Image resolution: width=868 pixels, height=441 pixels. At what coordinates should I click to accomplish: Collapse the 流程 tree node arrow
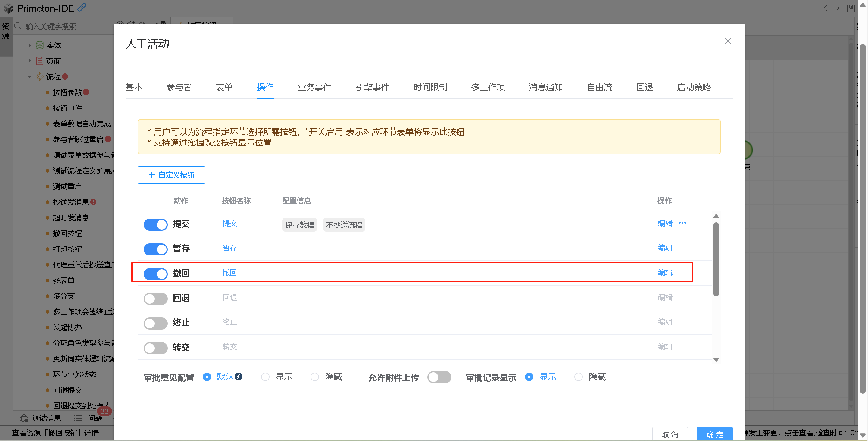(x=30, y=77)
